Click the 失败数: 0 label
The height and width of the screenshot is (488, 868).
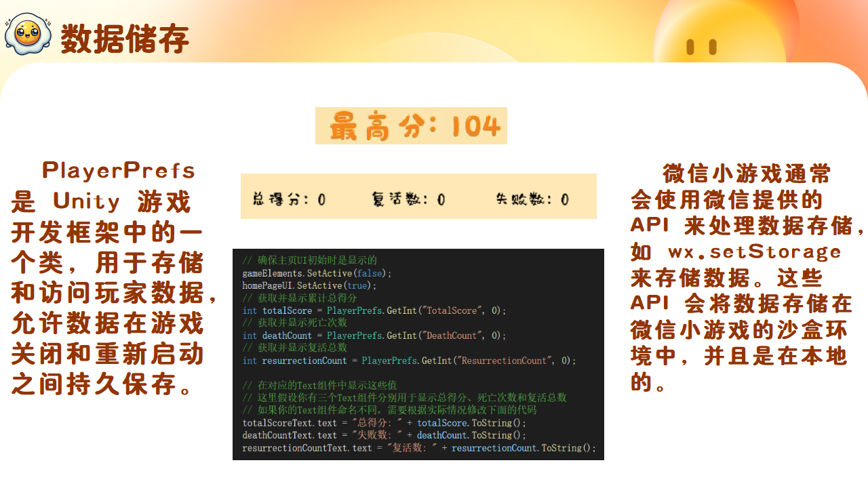point(532,199)
